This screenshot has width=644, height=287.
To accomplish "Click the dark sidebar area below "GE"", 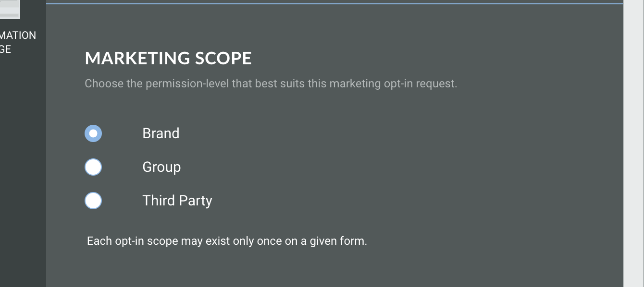I will (23, 168).
